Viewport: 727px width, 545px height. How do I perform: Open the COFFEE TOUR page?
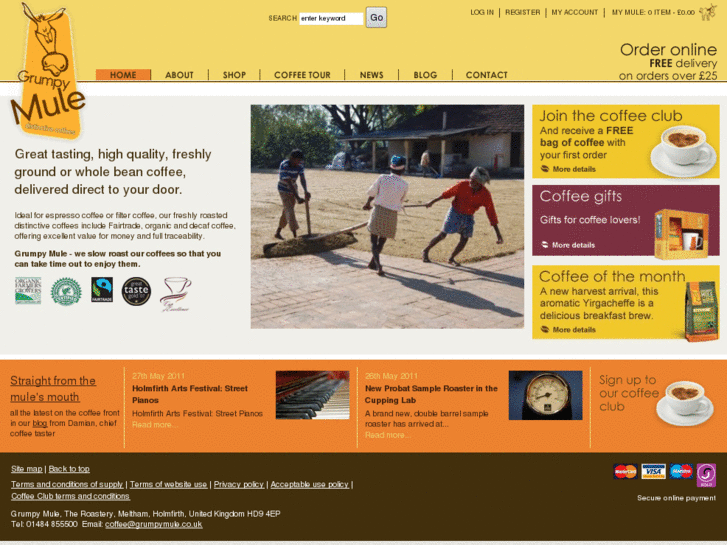click(x=302, y=75)
